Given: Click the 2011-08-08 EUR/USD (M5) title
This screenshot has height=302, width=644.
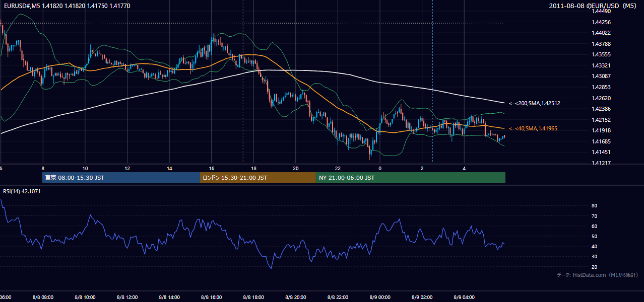Looking at the screenshot, I should pyautogui.click(x=594, y=6).
